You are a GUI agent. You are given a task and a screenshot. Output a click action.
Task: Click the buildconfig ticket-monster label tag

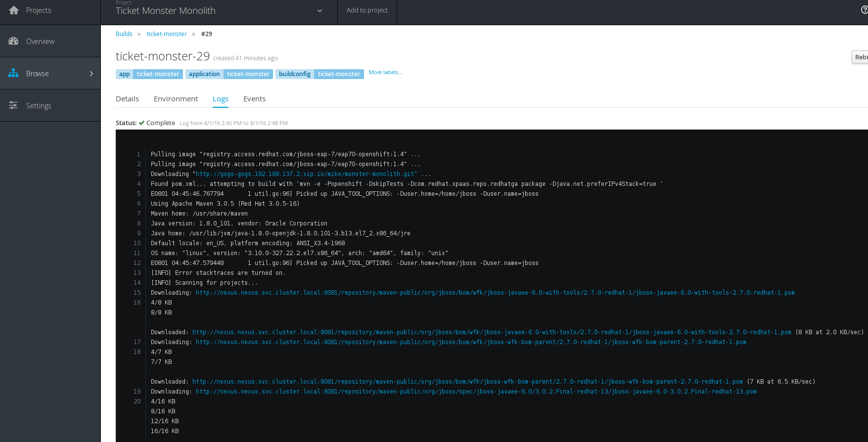pos(320,74)
